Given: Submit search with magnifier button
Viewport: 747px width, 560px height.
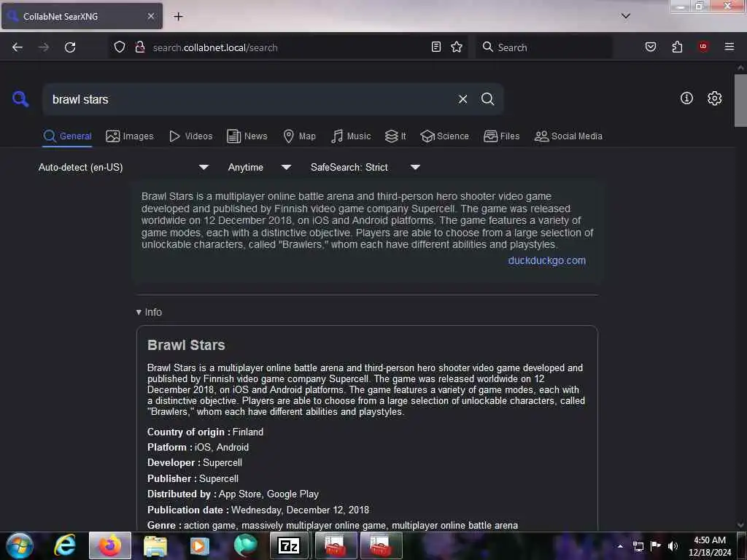Looking at the screenshot, I should click(x=487, y=99).
